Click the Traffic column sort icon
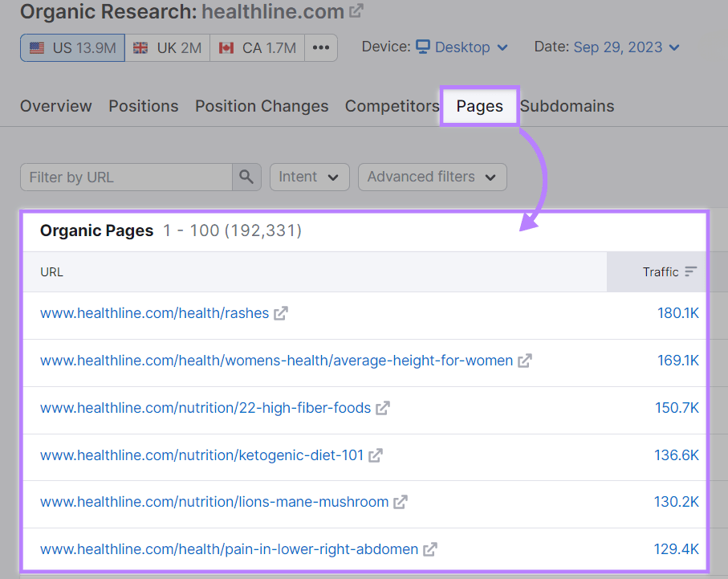This screenshot has height=579, width=728. pos(691,272)
